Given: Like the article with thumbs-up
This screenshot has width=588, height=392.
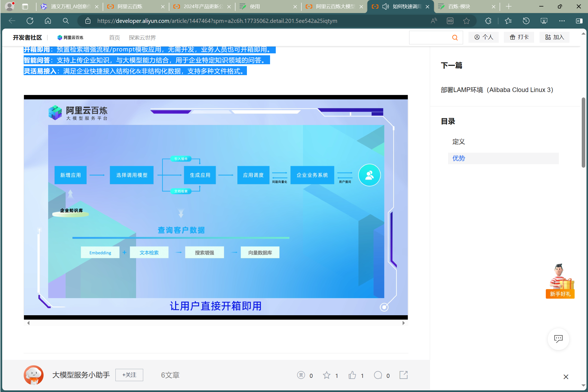Looking at the screenshot, I should pyautogui.click(x=352, y=375).
